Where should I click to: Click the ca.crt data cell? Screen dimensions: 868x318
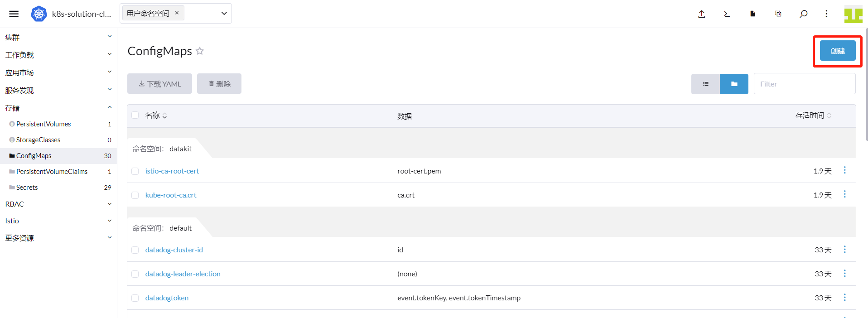coord(406,195)
